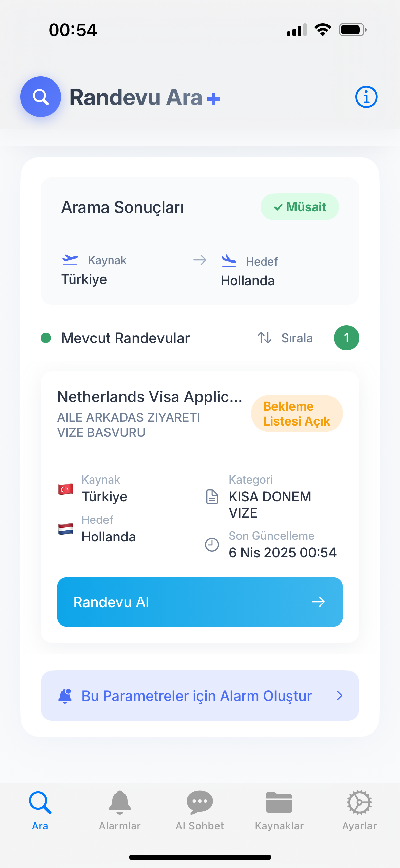The width and height of the screenshot is (400, 868).
Task: Click the sort arrows icon next to Sırala
Action: pyautogui.click(x=264, y=338)
